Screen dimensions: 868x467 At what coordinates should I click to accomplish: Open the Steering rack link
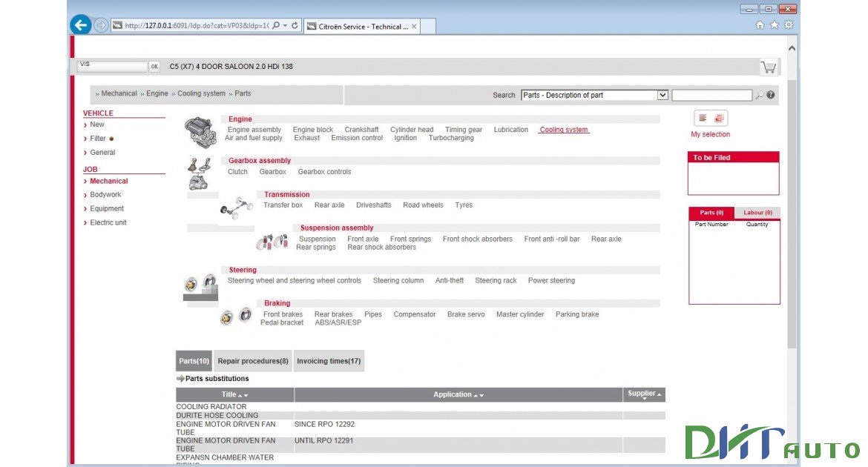click(496, 280)
